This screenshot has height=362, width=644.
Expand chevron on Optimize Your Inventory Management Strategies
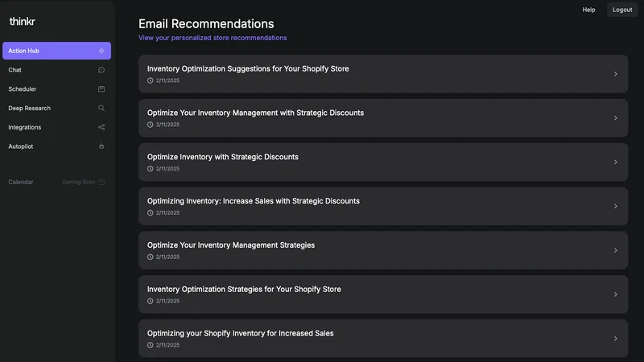[615, 250]
